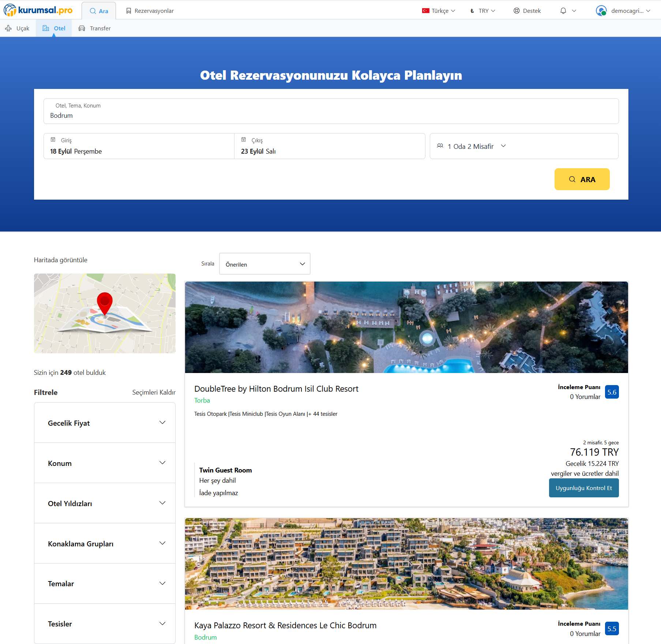Click Seçimleri Kaldır to clear filters
The height and width of the screenshot is (644, 661).
pos(154,392)
